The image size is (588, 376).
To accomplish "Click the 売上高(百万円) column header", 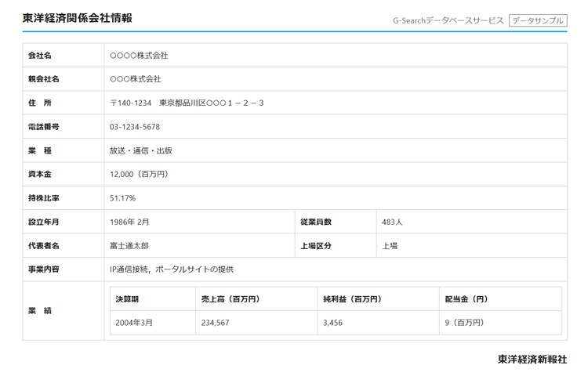I will tap(230, 299).
